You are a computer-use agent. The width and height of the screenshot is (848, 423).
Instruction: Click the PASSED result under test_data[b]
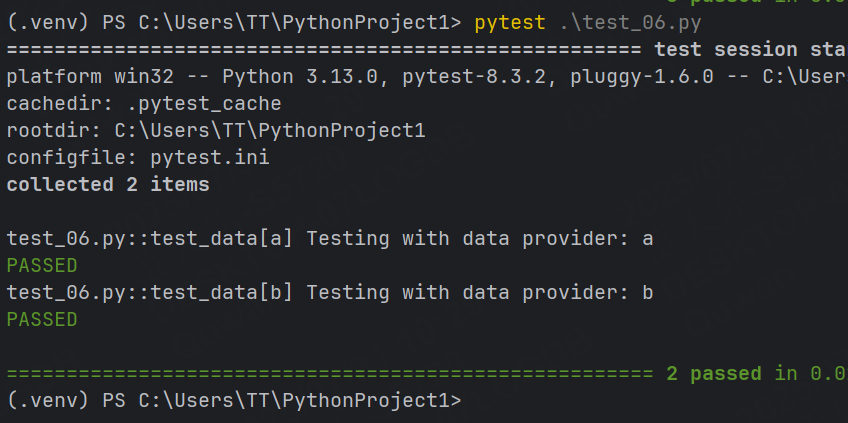pyautogui.click(x=42, y=320)
